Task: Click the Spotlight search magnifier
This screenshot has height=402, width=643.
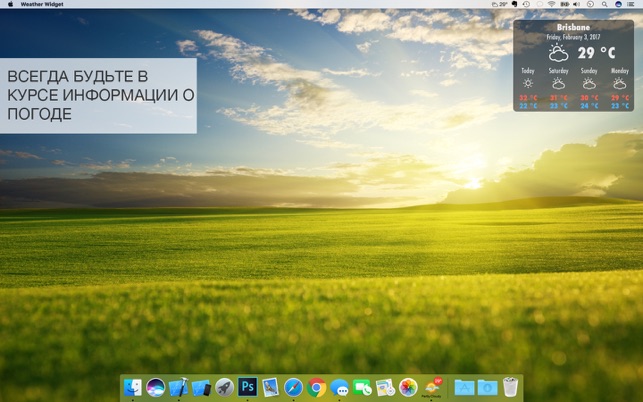Action: pos(604,4)
